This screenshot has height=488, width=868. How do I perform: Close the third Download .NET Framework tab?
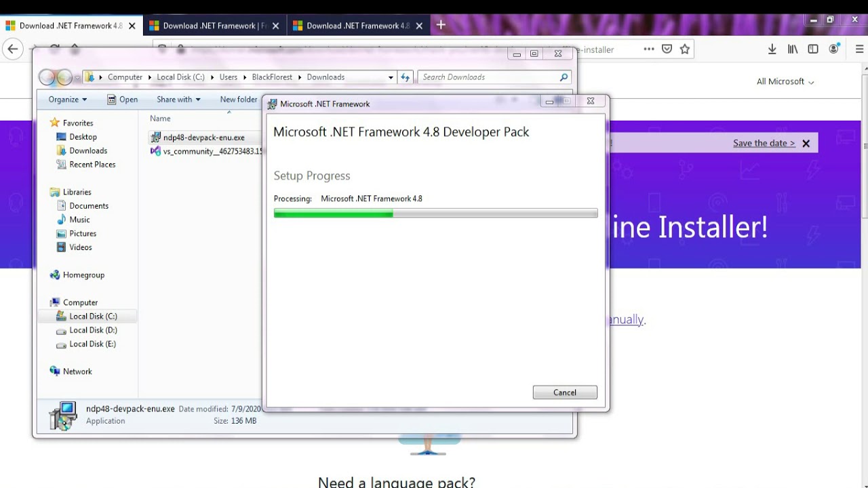pos(419,26)
